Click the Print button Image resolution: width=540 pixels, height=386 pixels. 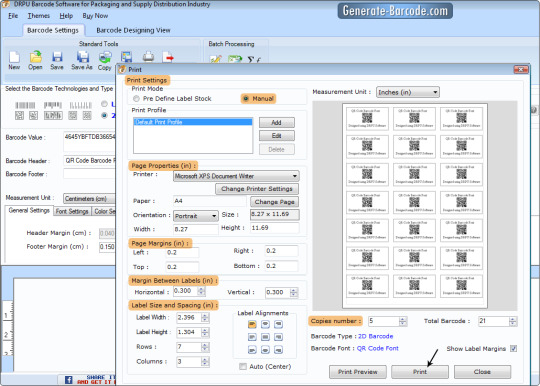[420, 372]
